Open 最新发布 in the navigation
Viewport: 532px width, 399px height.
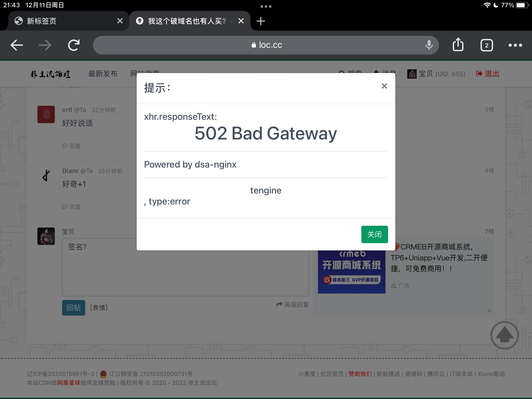click(103, 74)
